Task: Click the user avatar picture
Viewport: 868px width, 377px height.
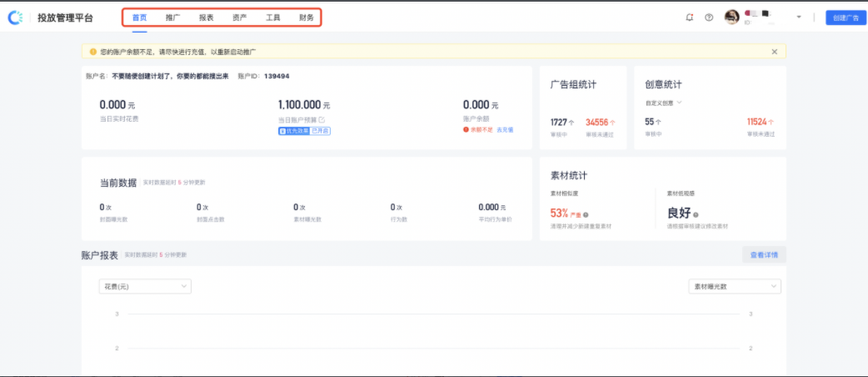Action: pyautogui.click(x=732, y=18)
